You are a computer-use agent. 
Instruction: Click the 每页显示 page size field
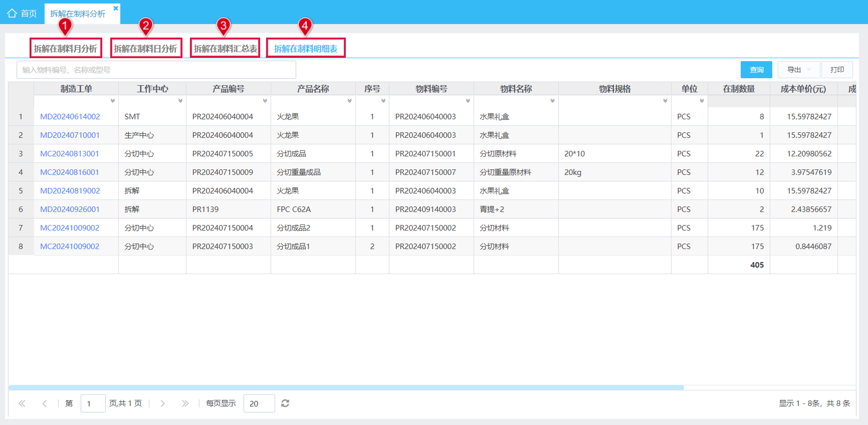tap(259, 403)
